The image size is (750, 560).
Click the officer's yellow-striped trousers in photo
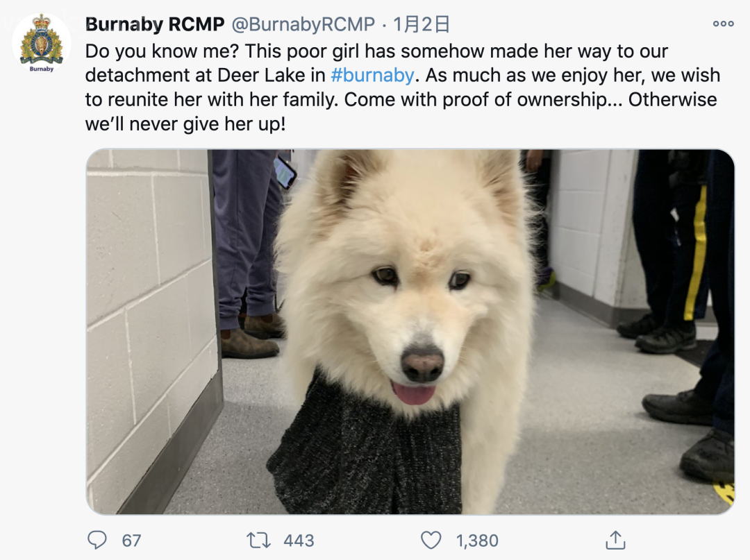(696, 253)
